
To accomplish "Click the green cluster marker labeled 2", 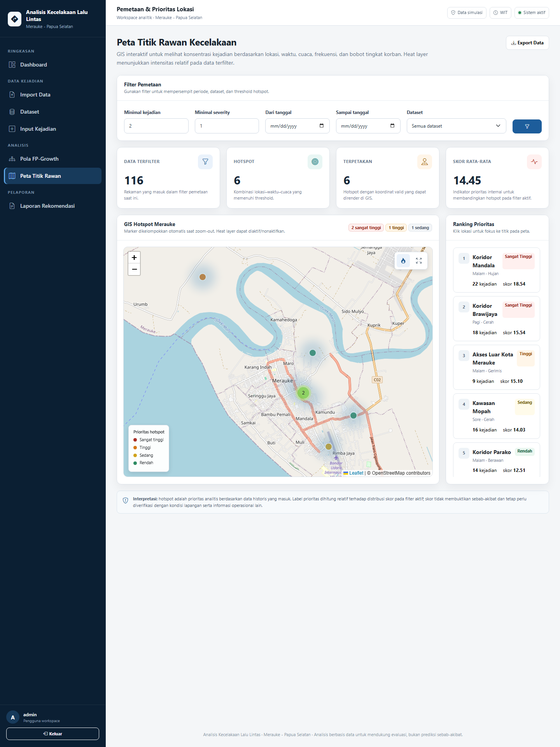I will 303,393.
